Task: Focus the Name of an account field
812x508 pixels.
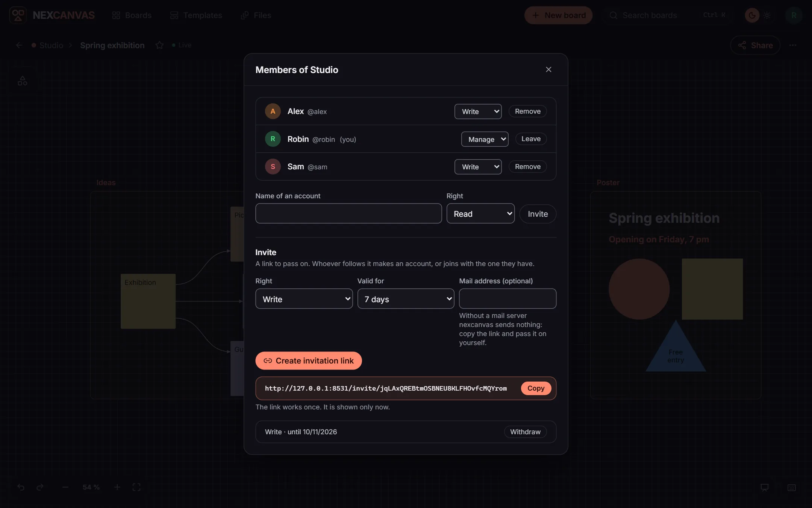Action: (348, 213)
